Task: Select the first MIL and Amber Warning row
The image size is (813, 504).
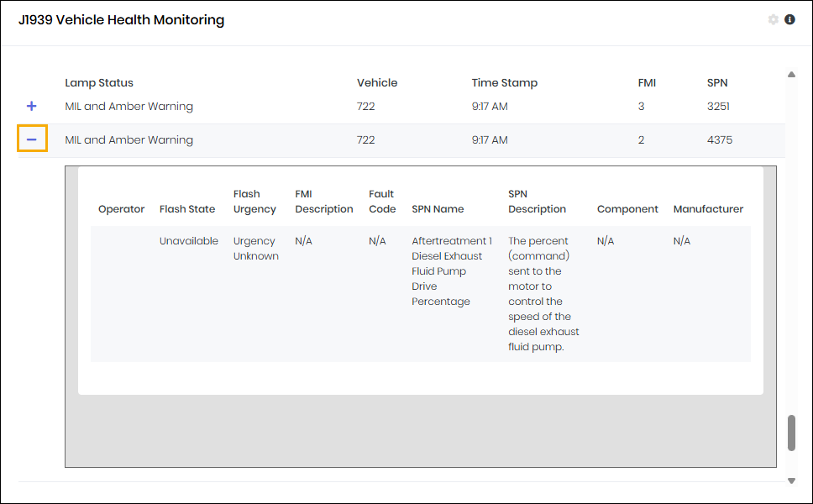Action: tap(129, 107)
